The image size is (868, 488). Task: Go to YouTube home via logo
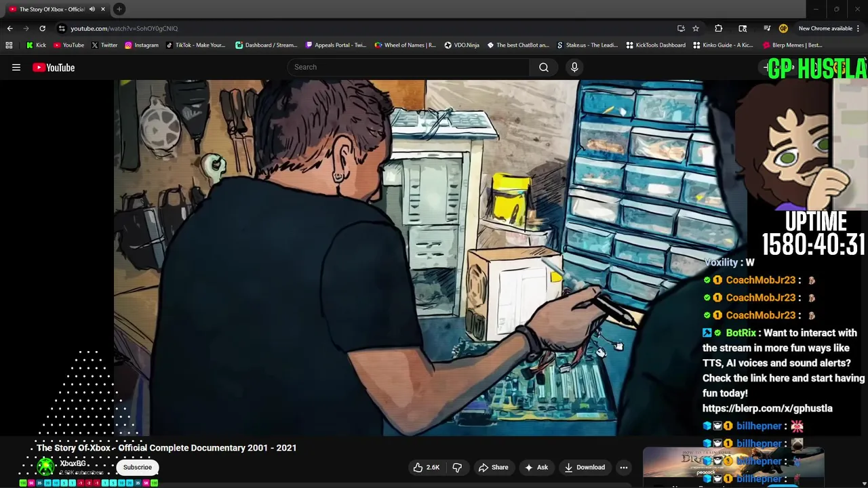54,67
